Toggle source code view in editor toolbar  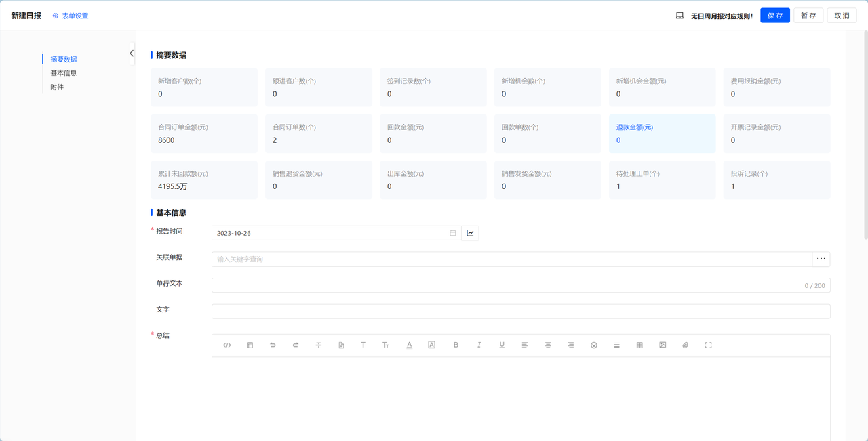(227, 345)
